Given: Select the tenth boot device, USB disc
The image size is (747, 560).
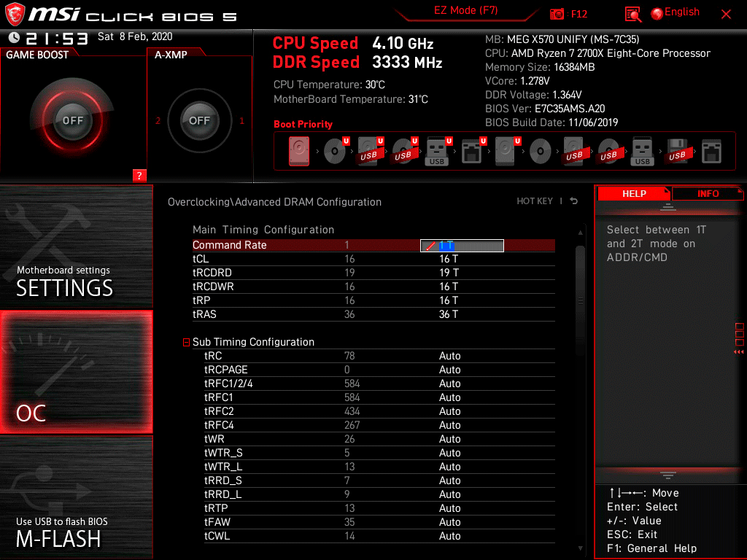Looking at the screenshot, I should (x=609, y=152).
